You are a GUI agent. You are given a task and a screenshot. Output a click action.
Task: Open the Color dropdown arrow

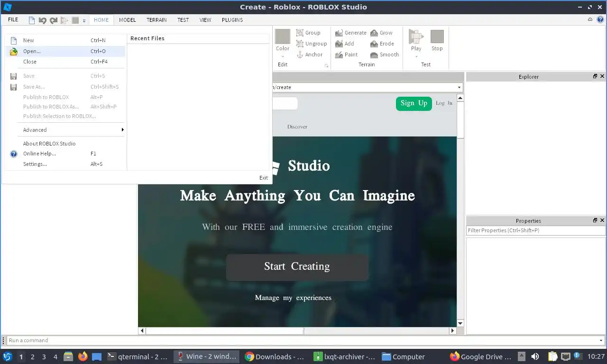tap(283, 56)
